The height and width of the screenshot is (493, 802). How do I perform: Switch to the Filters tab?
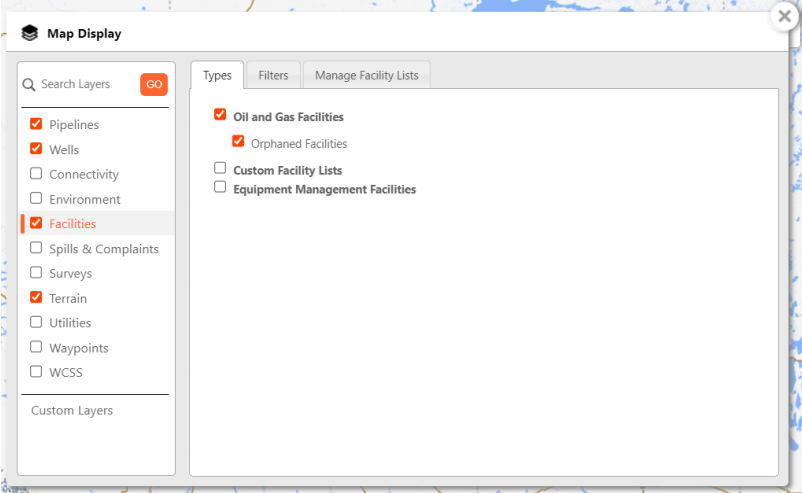[x=273, y=76]
